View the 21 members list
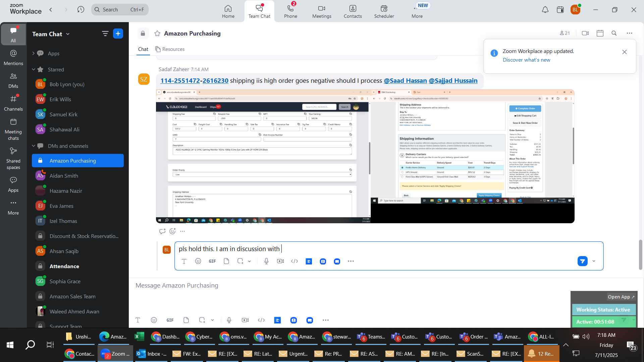Viewport: 644px width, 362px height. point(565,33)
